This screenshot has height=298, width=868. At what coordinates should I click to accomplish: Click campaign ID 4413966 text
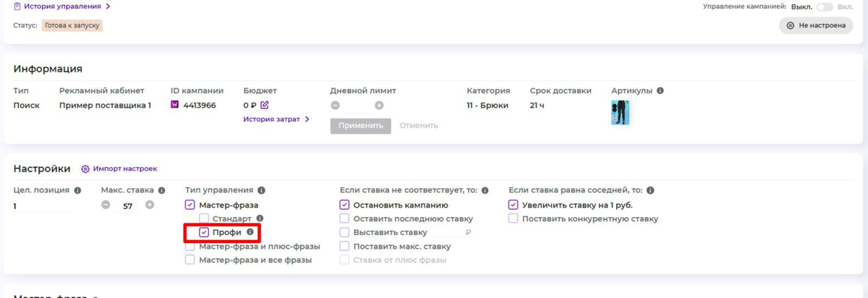(x=200, y=105)
